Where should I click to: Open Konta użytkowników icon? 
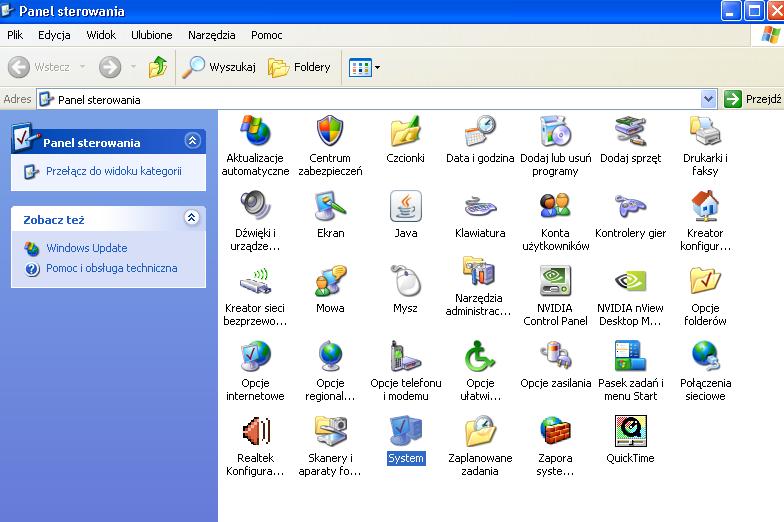(555, 206)
